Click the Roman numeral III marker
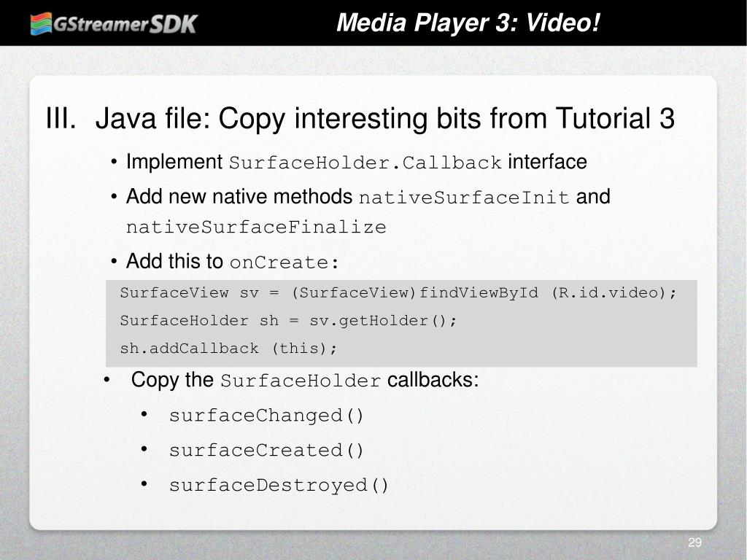Screen dimensions: 747x560 point(61,117)
